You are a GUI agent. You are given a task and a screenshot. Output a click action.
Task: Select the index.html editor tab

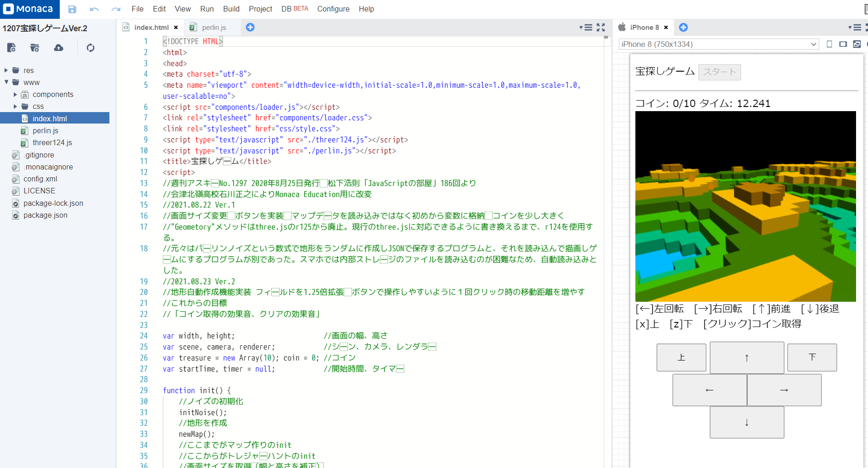[x=151, y=28]
